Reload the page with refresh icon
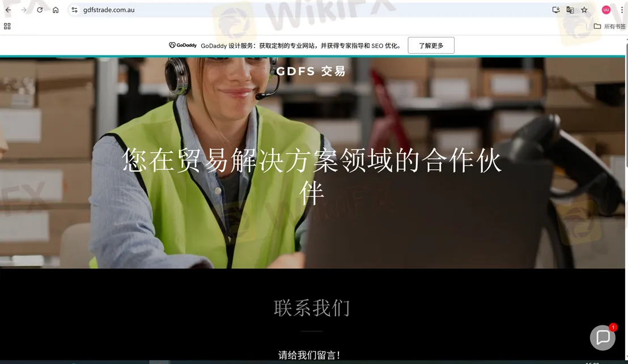 (x=40, y=10)
